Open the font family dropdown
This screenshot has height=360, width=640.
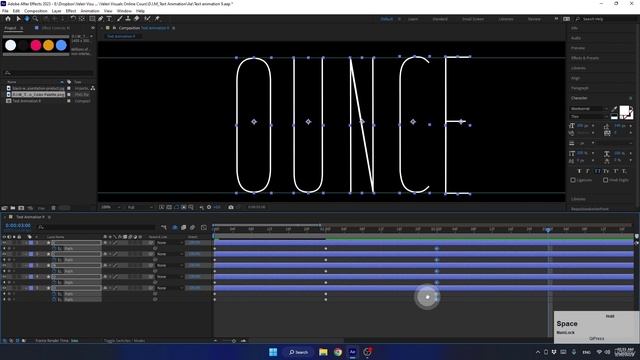588,109
